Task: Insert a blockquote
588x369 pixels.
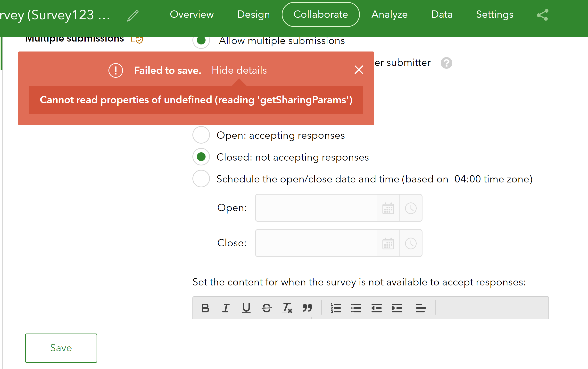Action: coord(307,308)
